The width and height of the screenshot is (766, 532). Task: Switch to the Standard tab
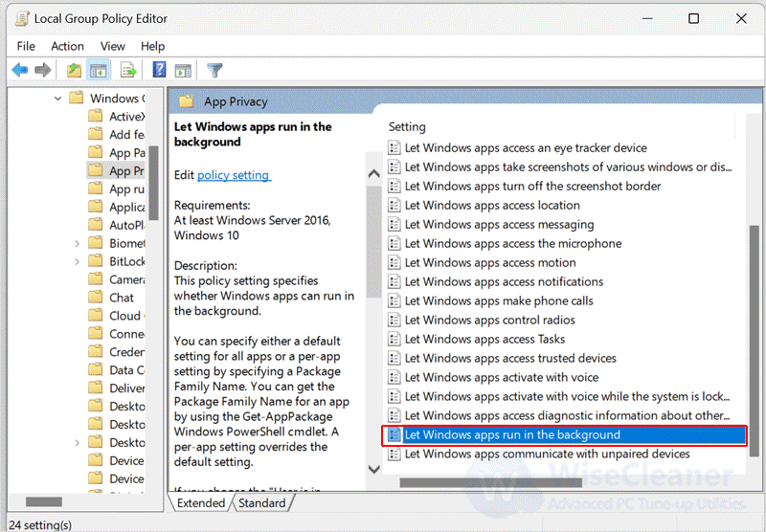click(x=261, y=502)
